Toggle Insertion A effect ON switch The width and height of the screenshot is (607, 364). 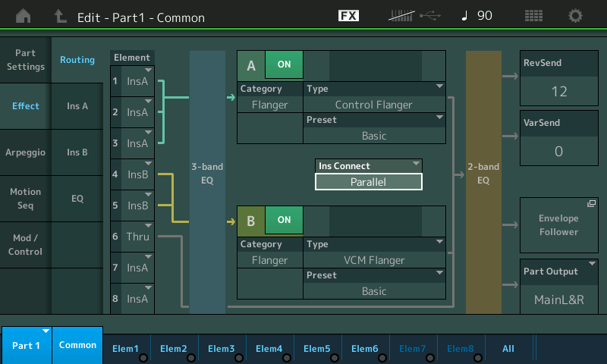284,64
